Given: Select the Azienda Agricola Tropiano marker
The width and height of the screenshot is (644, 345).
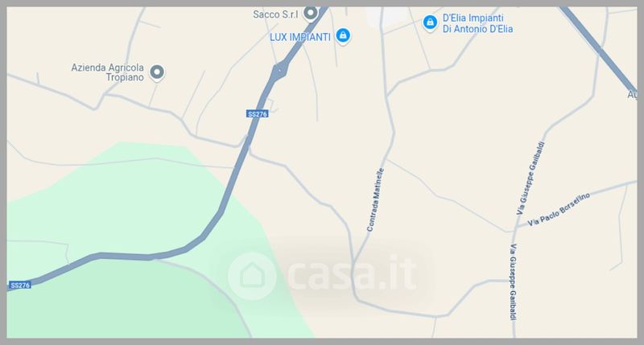Looking at the screenshot, I should click(156, 72).
